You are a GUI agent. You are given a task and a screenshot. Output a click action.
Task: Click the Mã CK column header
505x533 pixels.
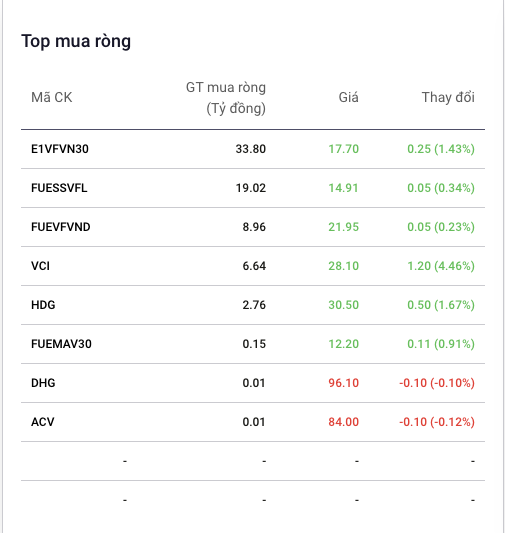click(52, 98)
